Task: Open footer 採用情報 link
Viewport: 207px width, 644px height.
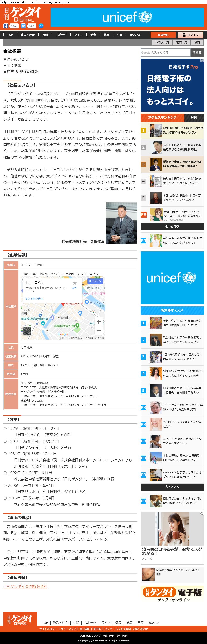Action: coord(121,636)
